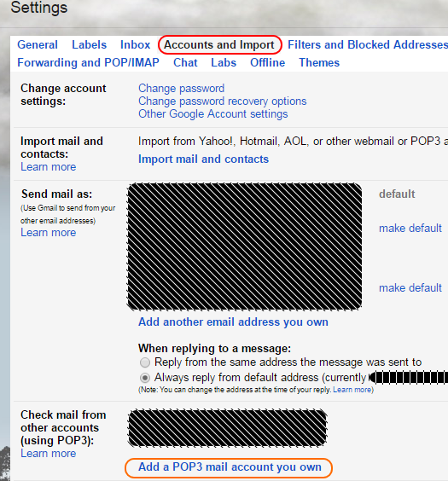Switch to the Labels tab

90,45
